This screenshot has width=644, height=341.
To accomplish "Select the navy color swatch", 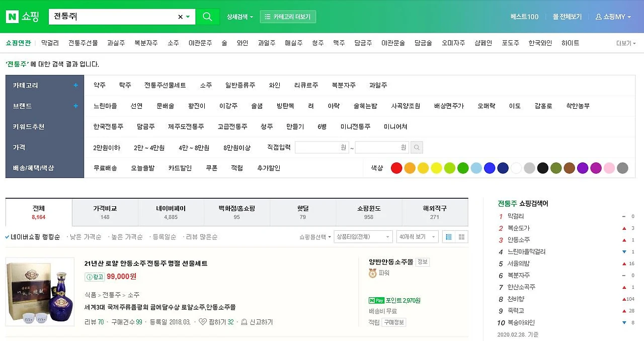I will pyautogui.click(x=503, y=168).
